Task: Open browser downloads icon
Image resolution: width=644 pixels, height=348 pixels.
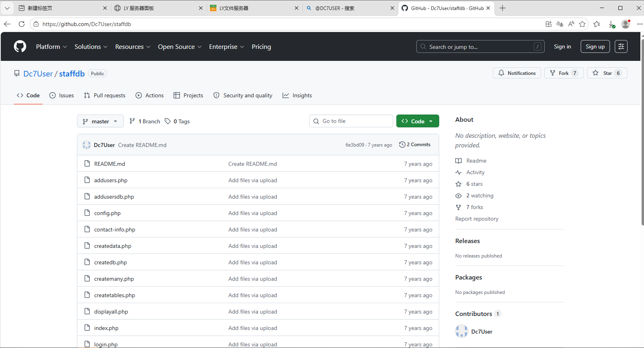Action: click(x=612, y=24)
